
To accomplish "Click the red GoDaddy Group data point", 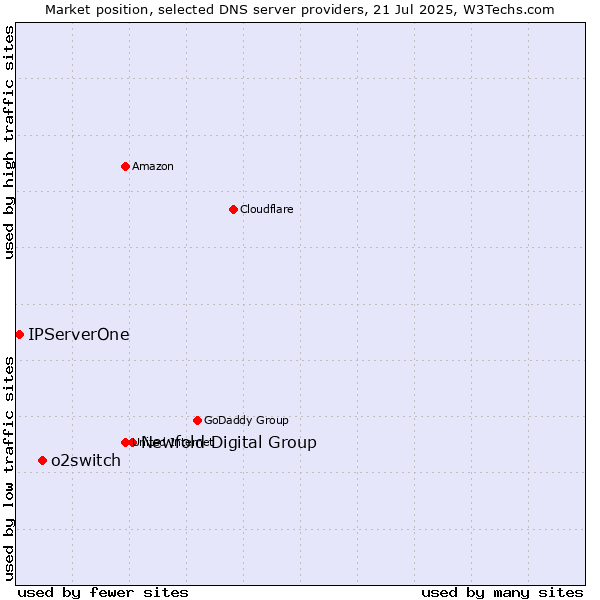I will coord(197,421).
